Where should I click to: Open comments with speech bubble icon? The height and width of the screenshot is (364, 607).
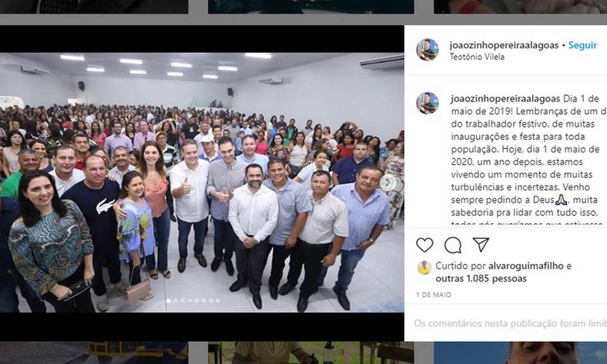pyautogui.click(x=453, y=245)
